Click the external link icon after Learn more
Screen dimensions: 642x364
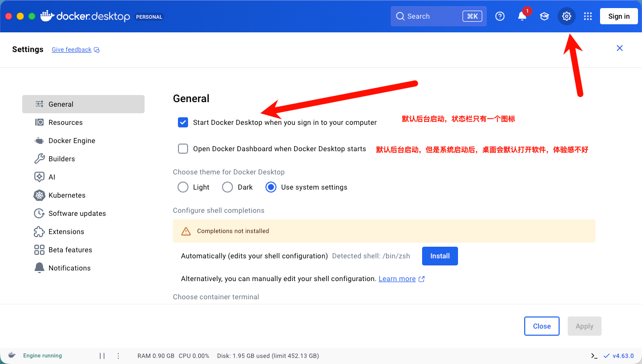[x=422, y=279]
